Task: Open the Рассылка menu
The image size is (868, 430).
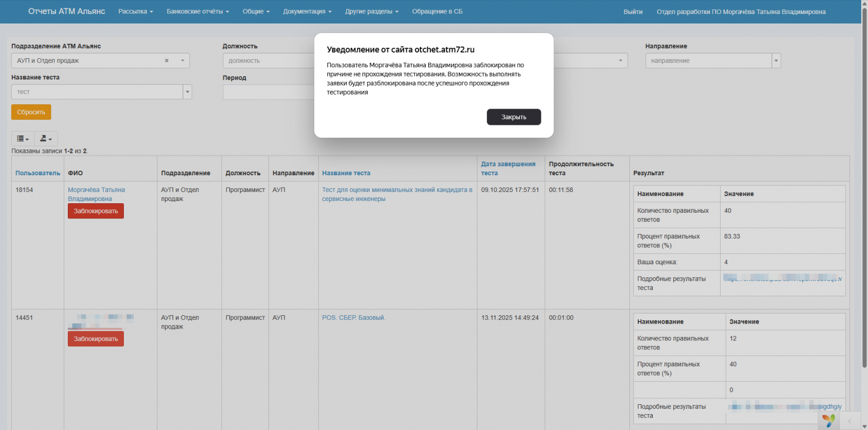Action: (135, 12)
